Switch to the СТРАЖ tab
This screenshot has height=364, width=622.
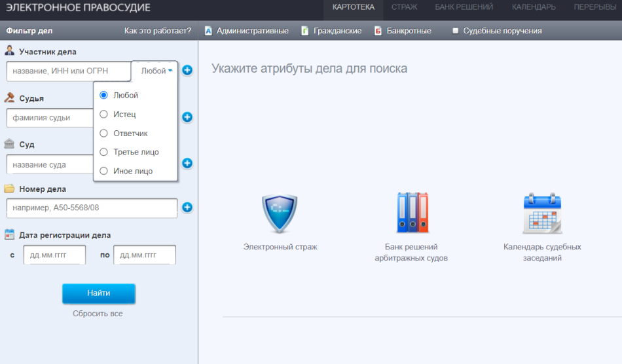[404, 7]
